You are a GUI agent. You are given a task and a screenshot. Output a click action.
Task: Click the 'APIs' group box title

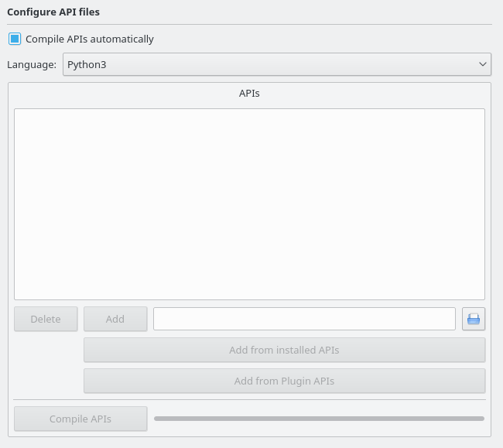249,93
